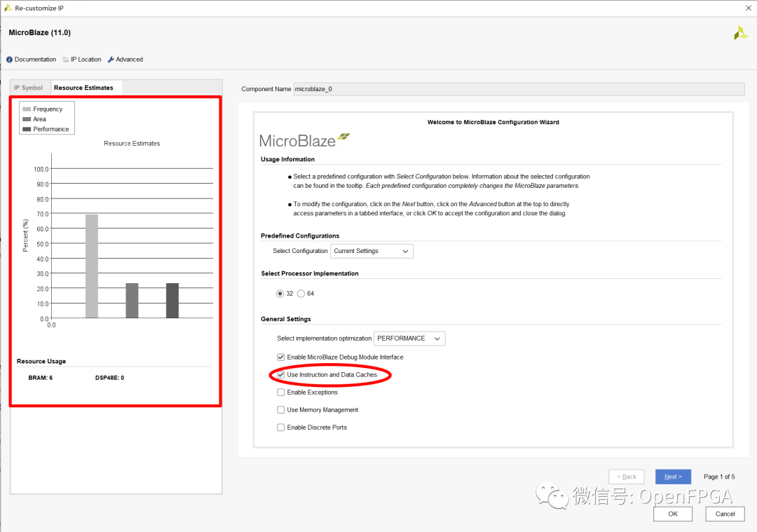Viewport: 757px width, 532px height.
Task: Select the 32-bit processor radio button
Action: click(280, 294)
